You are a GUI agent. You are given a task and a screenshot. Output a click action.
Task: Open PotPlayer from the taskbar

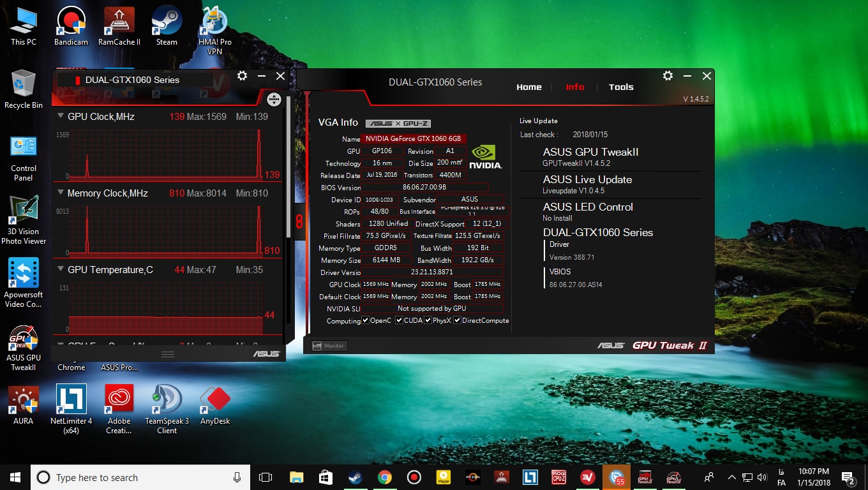click(x=443, y=477)
